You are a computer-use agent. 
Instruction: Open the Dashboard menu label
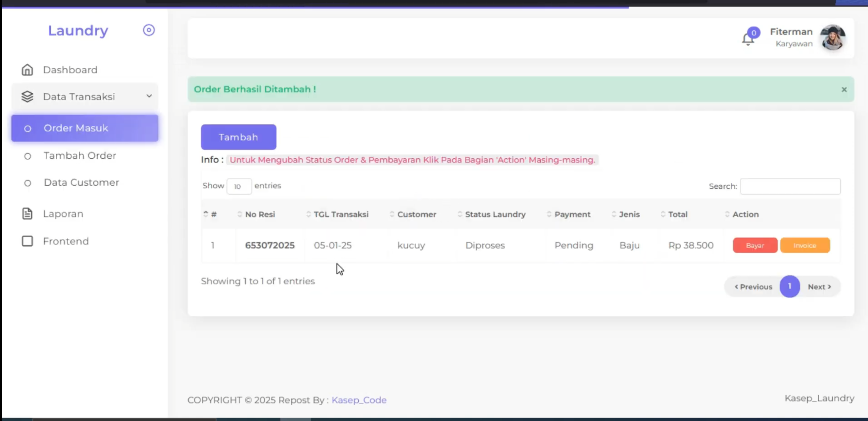(70, 70)
